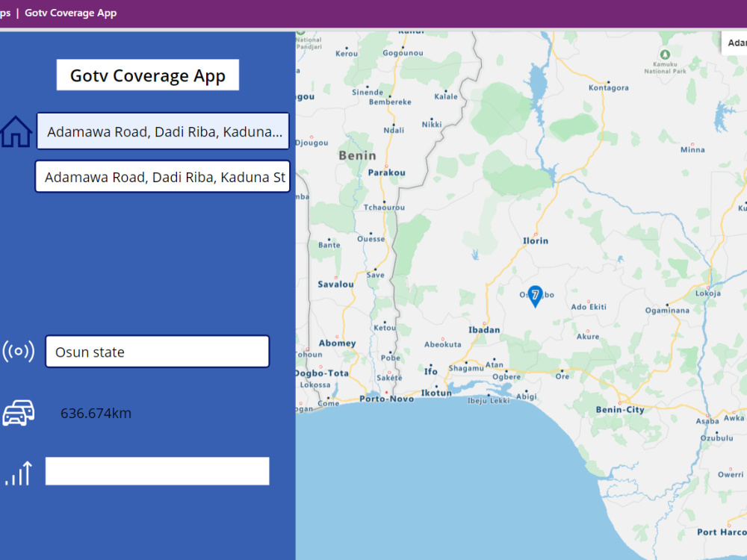
Task: Click Owerri label on map
Action: click(731, 474)
